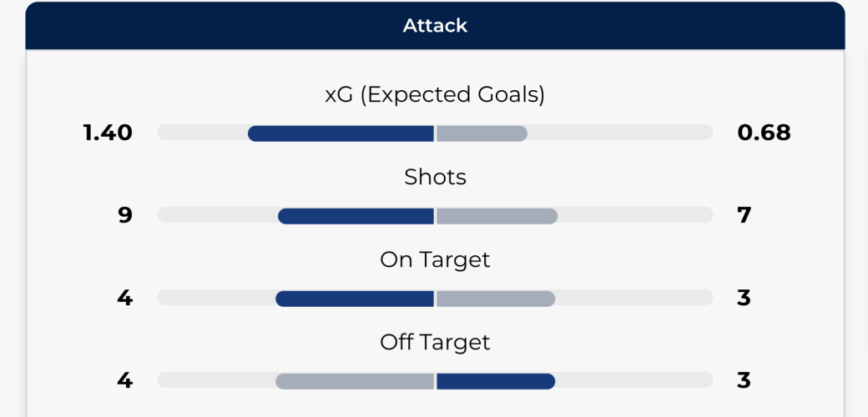The width and height of the screenshot is (868, 417).
Task: Click the gray xG bar segment
Action: pos(482,133)
